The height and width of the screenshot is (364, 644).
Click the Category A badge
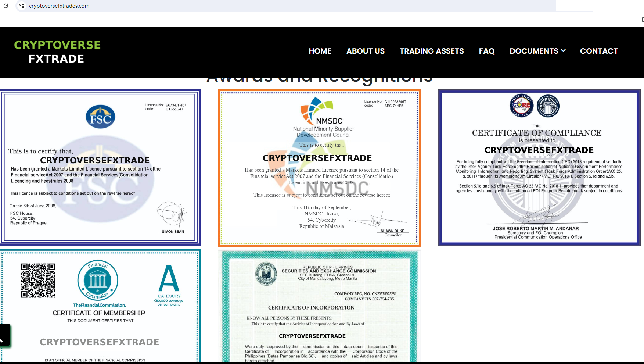(x=169, y=285)
